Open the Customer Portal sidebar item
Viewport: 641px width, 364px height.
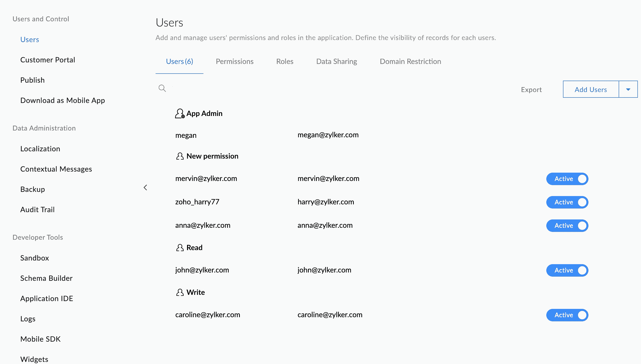pyautogui.click(x=48, y=60)
